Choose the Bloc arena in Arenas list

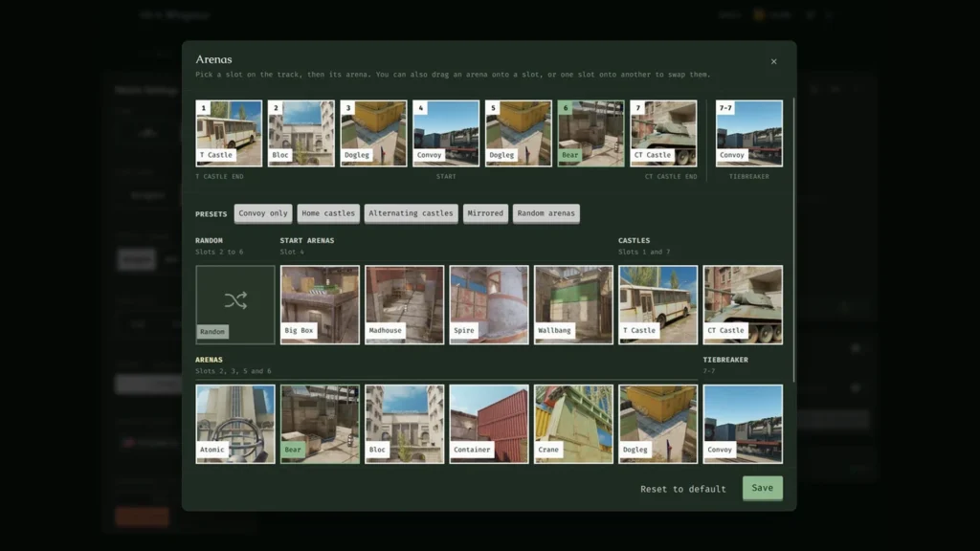tap(405, 424)
